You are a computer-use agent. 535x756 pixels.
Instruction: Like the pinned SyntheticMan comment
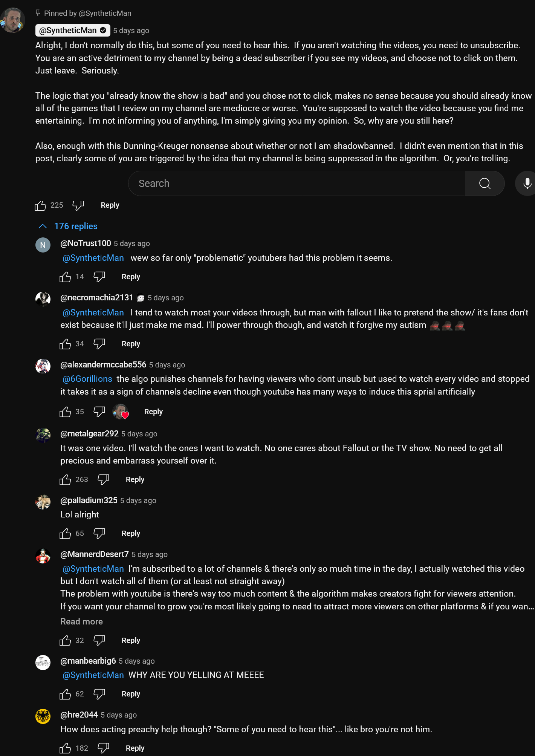tap(40, 205)
